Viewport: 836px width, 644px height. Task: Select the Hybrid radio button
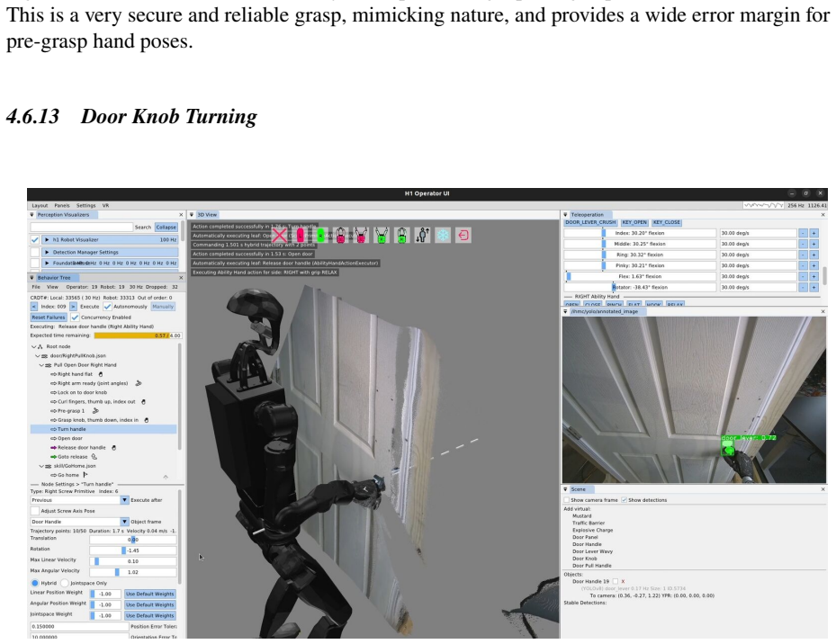35,583
